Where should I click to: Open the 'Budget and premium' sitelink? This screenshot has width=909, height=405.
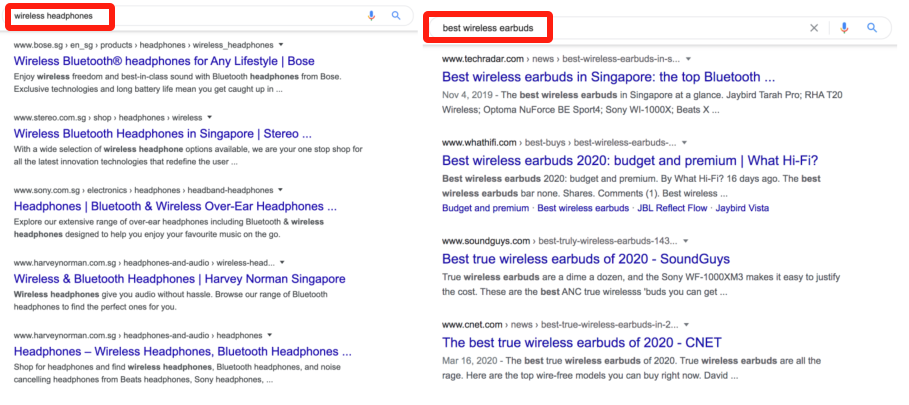(485, 208)
